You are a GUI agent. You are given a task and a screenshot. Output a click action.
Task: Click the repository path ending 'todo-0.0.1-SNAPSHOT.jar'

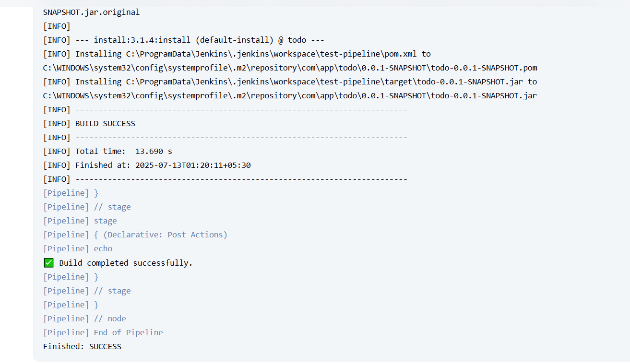pos(290,95)
